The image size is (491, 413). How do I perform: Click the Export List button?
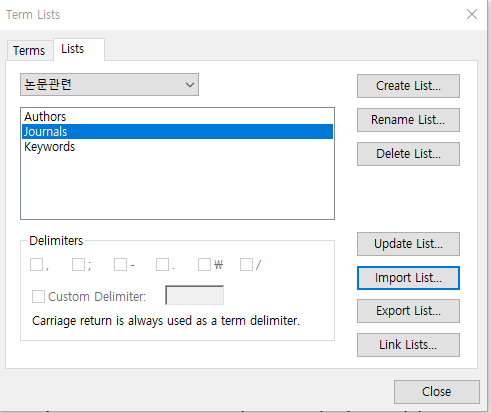click(x=408, y=311)
